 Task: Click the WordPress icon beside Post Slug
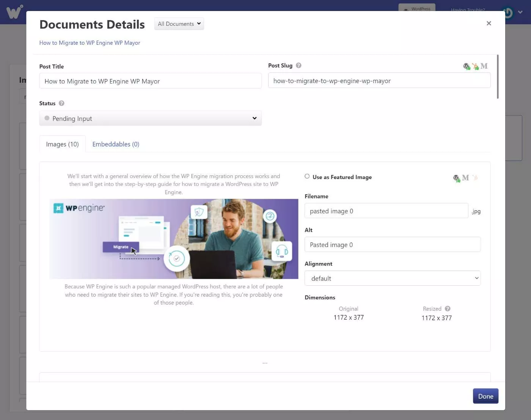[x=467, y=66]
